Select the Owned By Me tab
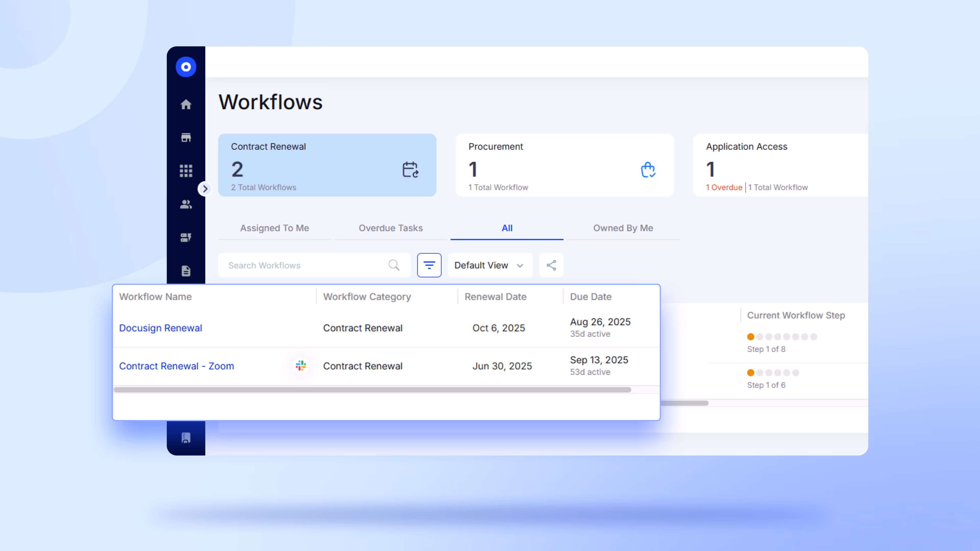The height and width of the screenshot is (551, 980). [623, 228]
